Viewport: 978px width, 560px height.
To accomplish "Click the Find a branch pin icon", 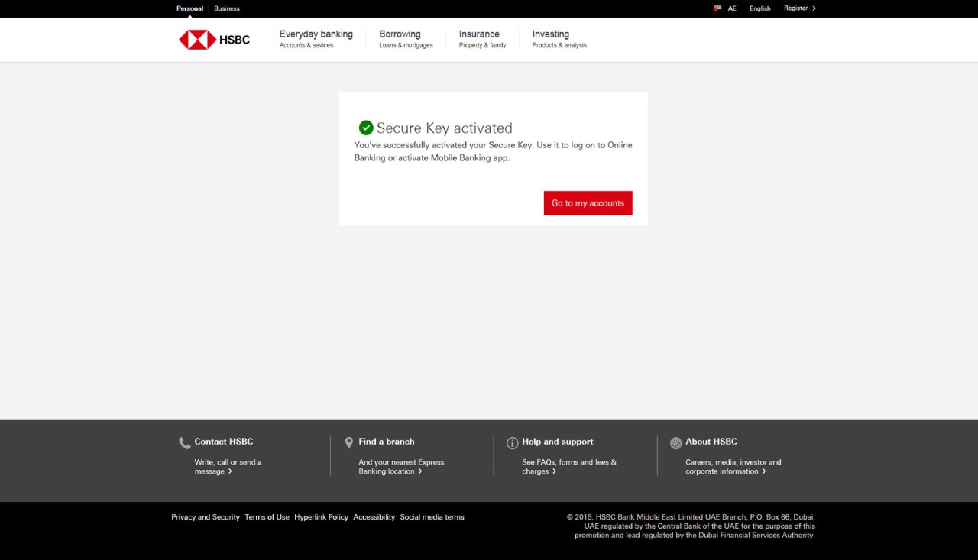I will (349, 442).
